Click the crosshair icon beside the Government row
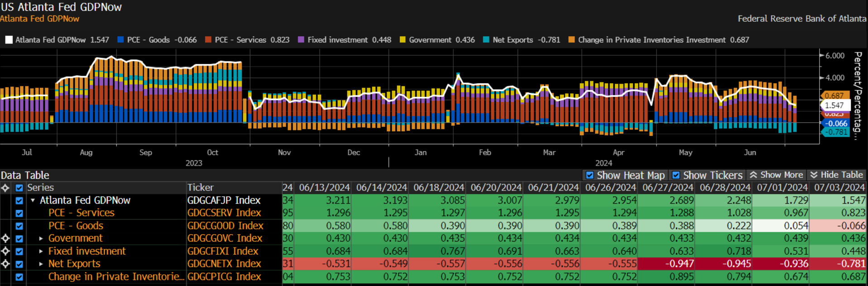This screenshot has height=286, width=868. point(5,238)
